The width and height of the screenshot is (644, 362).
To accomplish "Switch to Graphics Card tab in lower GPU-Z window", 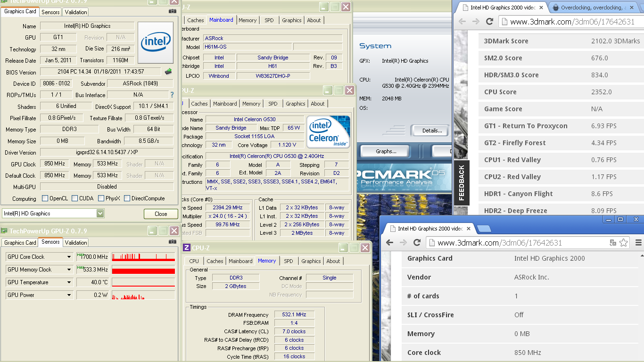I will pyautogui.click(x=20, y=243).
